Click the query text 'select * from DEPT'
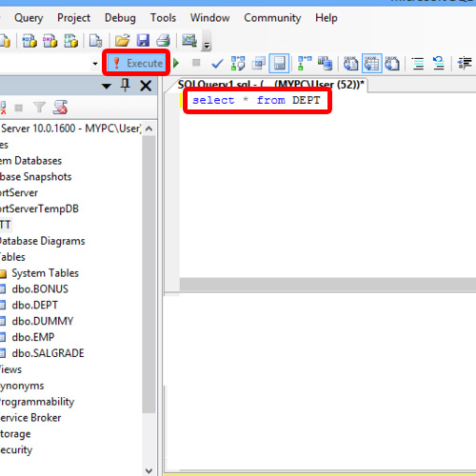This screenshot has height=476, width=476. [x=256, y=100]
